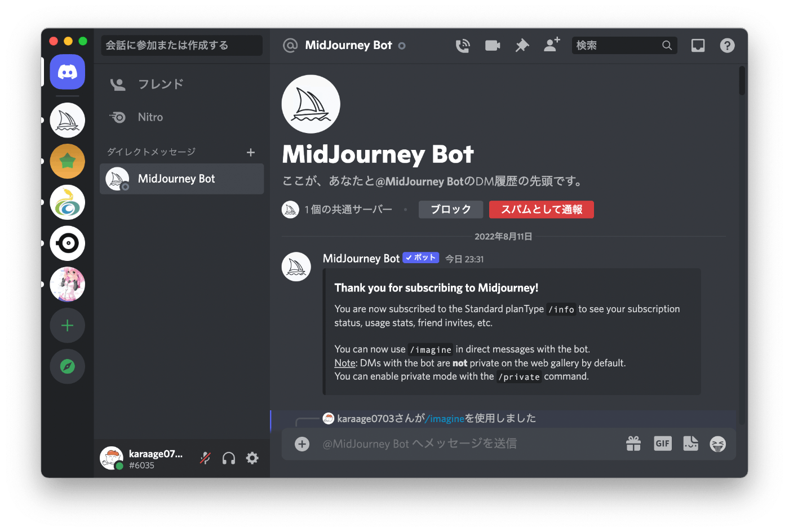The height and width of the screenshot is (532, 789).
Task: Start a voice call
Action: pos(463,46)
